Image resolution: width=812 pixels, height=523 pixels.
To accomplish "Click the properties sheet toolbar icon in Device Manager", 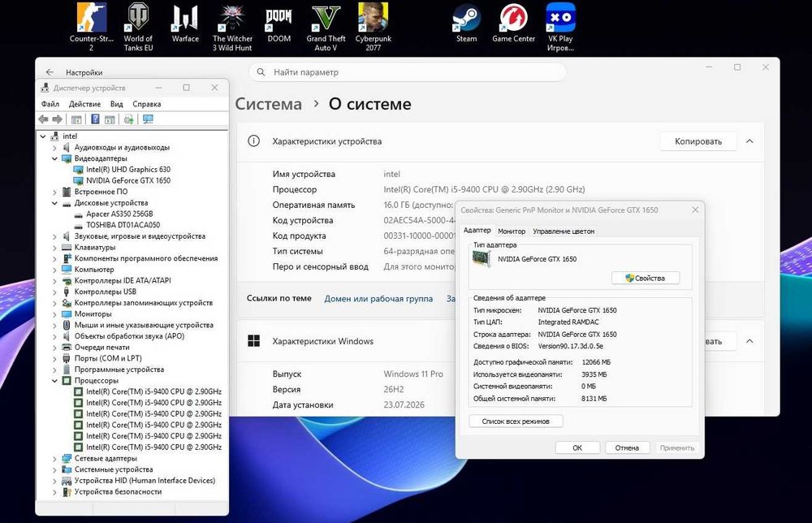I will point(110,119).
